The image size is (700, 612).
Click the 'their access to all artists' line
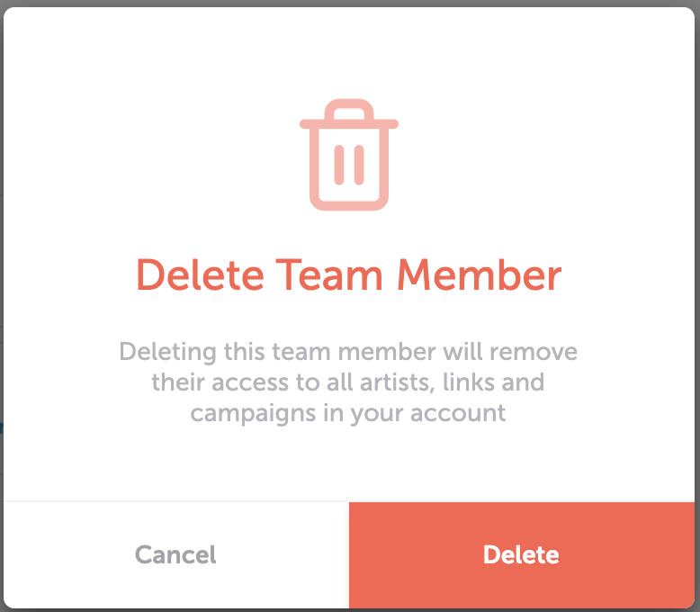[x=292, y=382]
